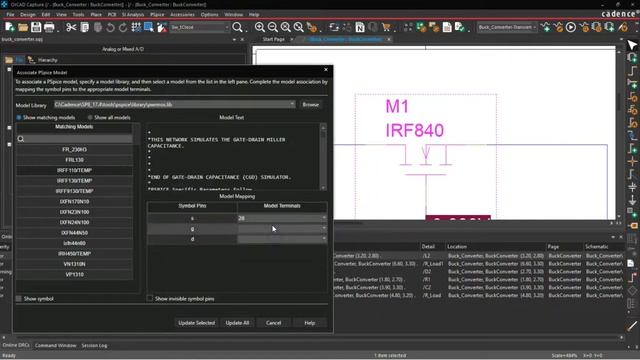Click the Redo arrow icon
The image size is (640, 360).
123,27
